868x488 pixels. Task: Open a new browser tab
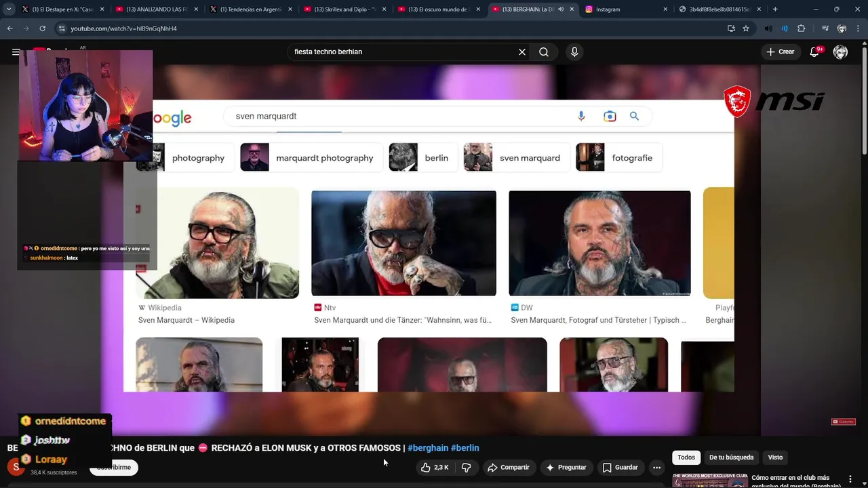tap(775, 9)
